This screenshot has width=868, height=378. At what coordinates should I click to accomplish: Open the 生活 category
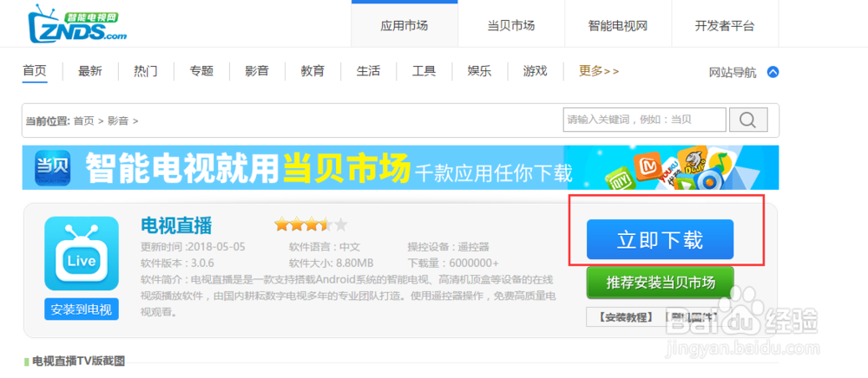[368, 71]
